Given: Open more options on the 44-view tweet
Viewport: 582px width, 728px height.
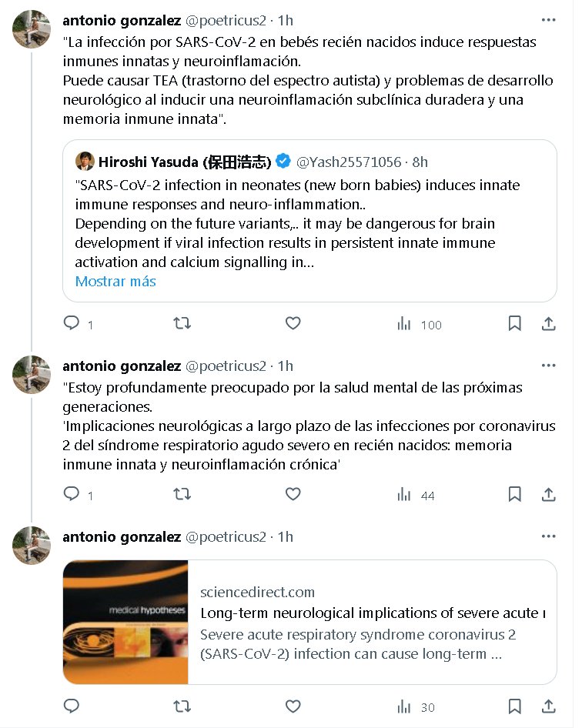Looking at the screenshot, I should (x=548, y=366).
